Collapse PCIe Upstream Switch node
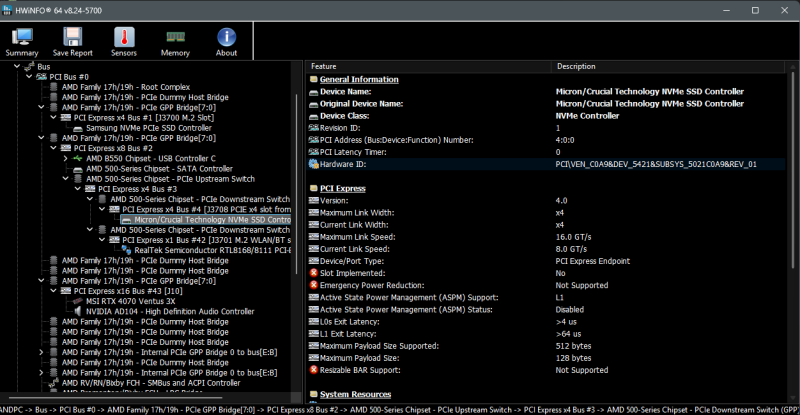This screenshot has height=415, width=800. [x=65, y=179]
